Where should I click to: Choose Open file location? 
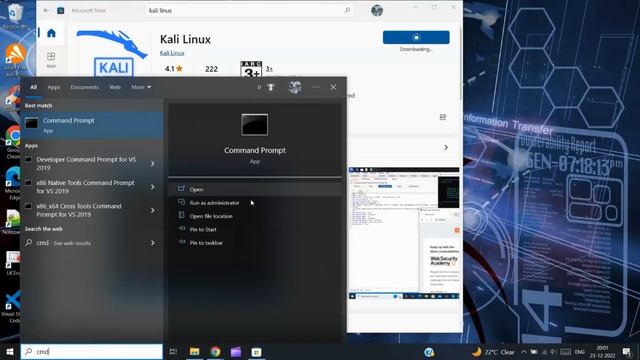click(255, 216)
